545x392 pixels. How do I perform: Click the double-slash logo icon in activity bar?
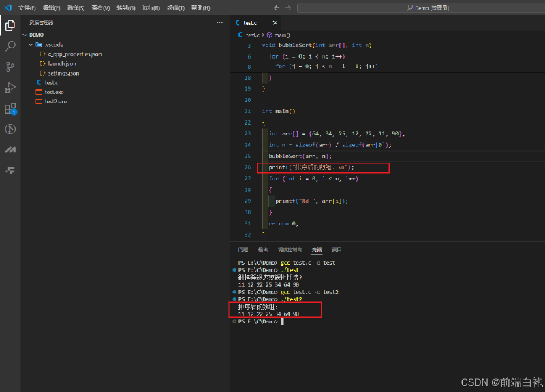click(x=10, y=150)
